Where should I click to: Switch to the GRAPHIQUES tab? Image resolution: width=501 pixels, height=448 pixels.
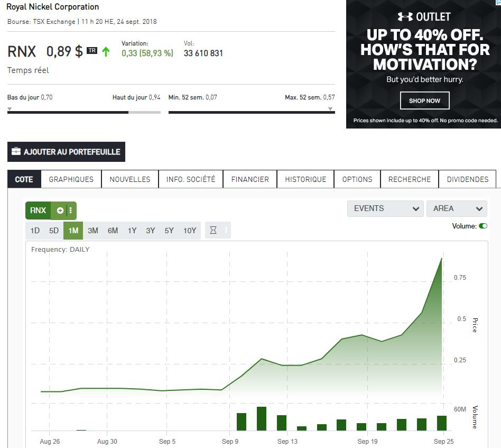tap(71, 179)
